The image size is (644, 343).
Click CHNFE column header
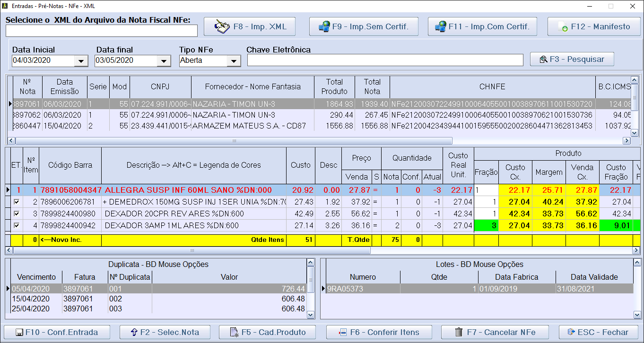492,87
